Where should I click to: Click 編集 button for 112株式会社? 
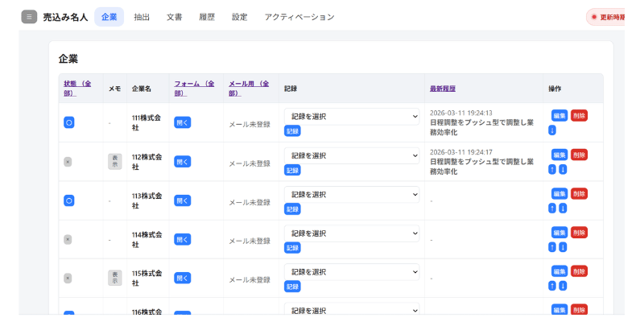click(x=559, y=155)
